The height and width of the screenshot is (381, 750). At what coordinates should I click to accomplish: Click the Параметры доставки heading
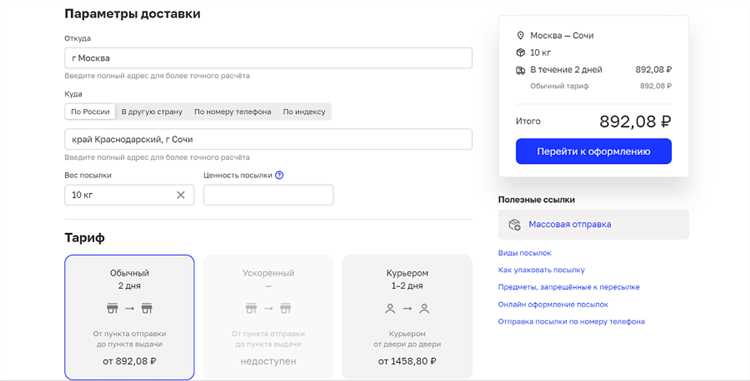point(132,14)
